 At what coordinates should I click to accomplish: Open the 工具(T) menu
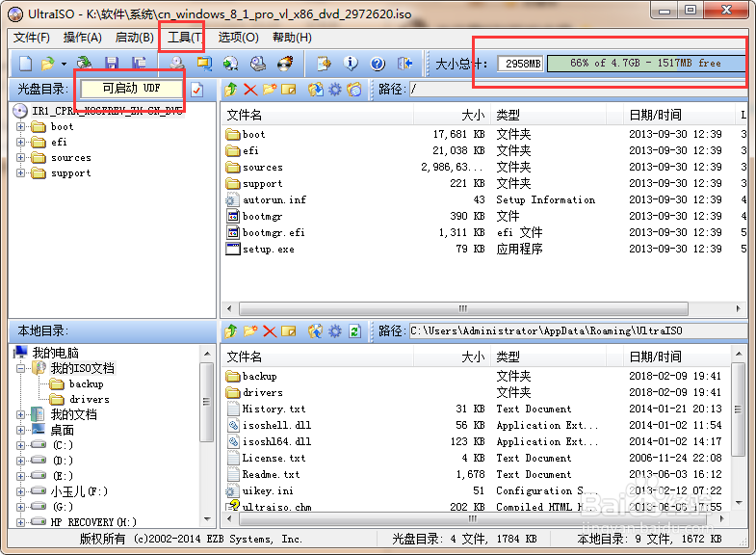point(185,38)
